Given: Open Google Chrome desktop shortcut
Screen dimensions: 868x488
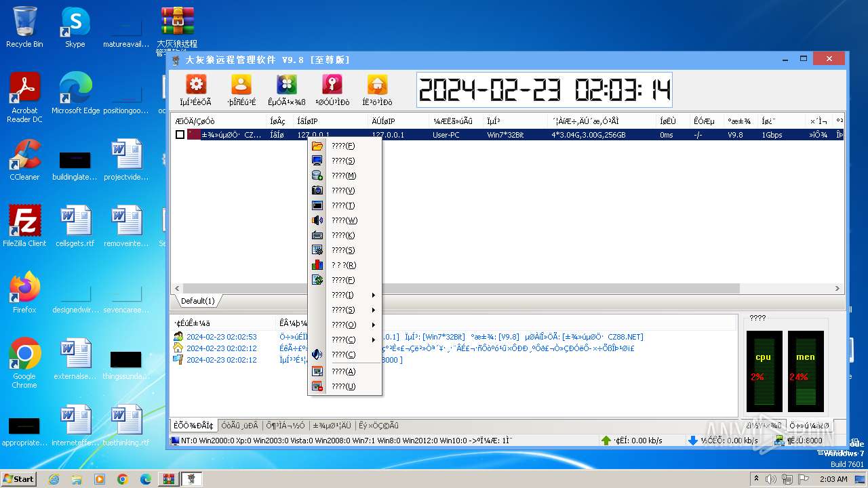Looking at the screenshot, I should [24, 363].
